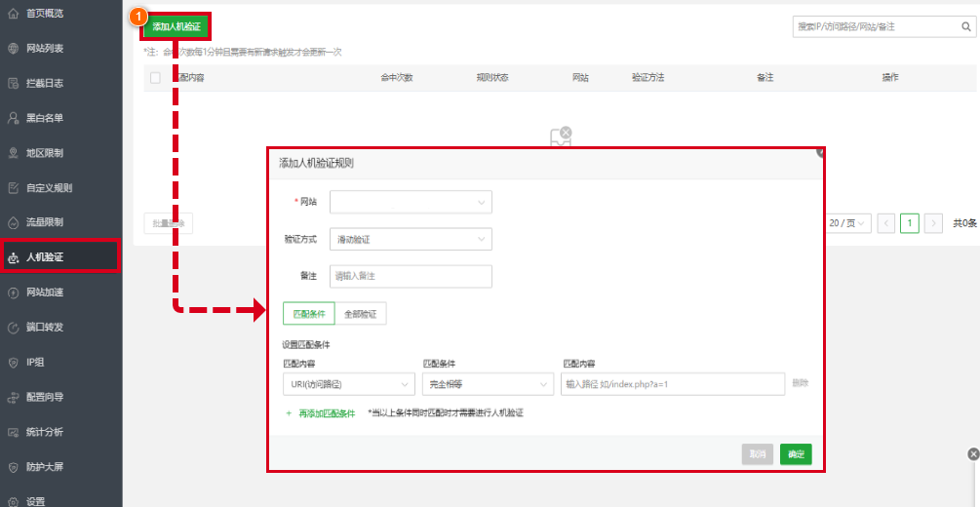The image size is (980, 507).
Task: Open the 20/页 page size dropdown
Action: [847, 223]
